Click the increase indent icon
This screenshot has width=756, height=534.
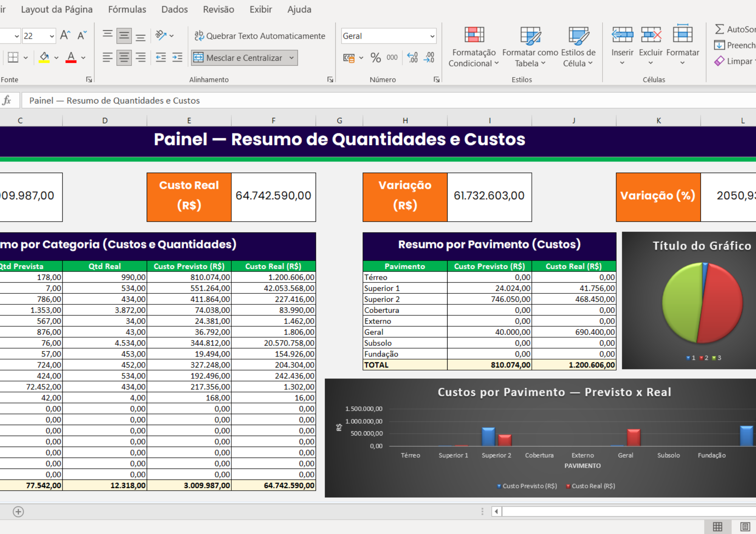177,58
